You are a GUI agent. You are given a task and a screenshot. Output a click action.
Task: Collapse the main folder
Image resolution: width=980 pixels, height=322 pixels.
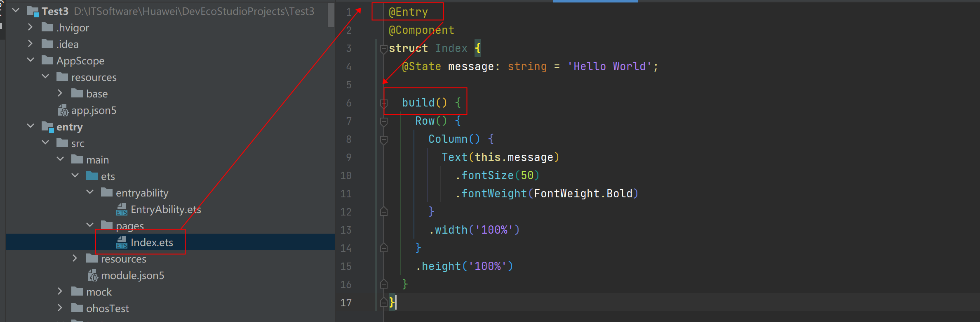pos(60,159)
